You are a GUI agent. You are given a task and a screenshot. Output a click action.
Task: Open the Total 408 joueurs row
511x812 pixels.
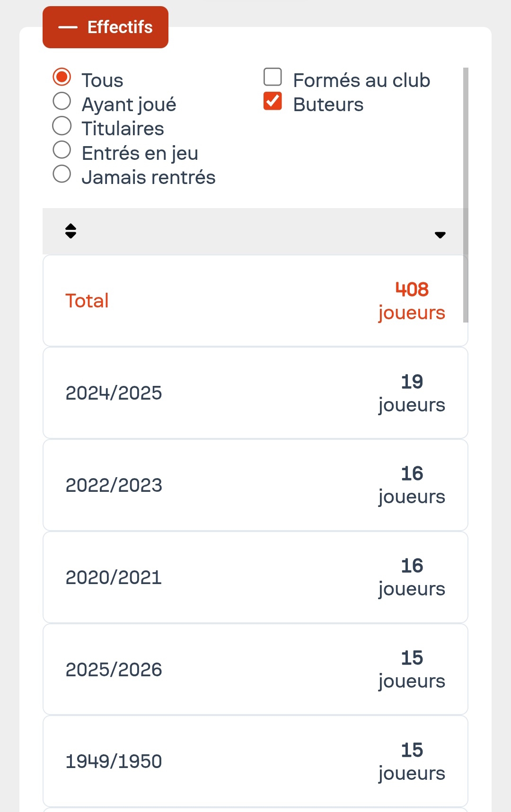click(x=255, y=301)
